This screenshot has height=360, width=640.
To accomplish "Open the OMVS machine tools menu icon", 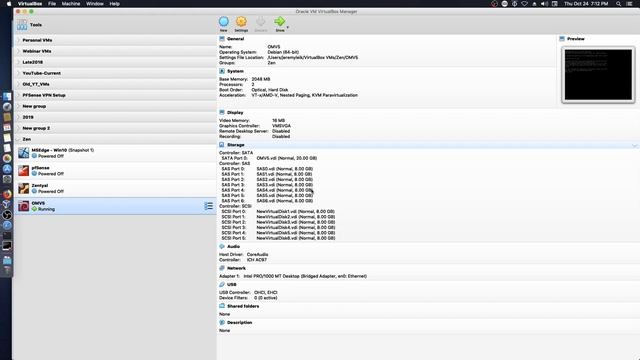I will click(x=209, y=206).
